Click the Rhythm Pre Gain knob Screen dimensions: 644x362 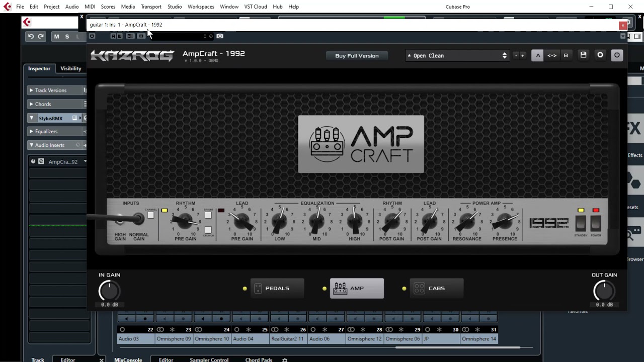(185, 220)
